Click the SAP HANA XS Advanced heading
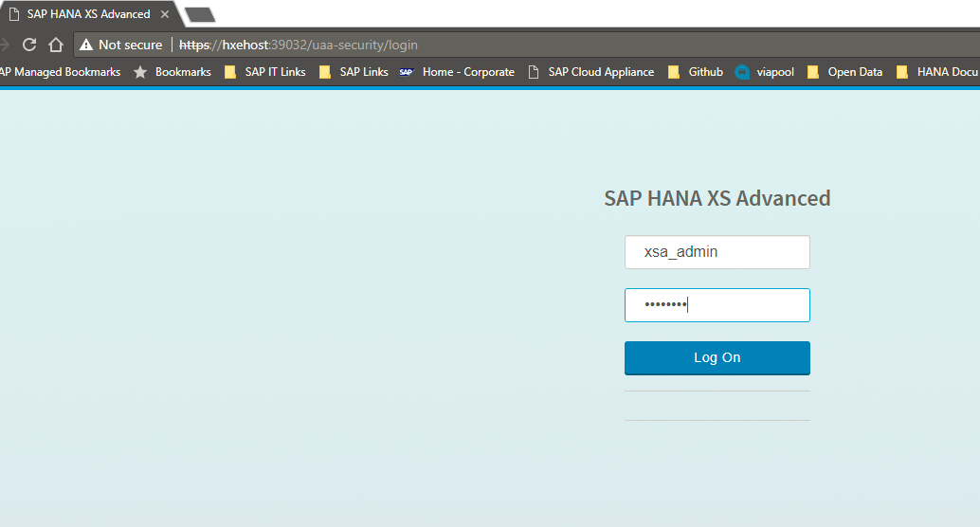Screen dimensions: 980x527 point(717,198)
